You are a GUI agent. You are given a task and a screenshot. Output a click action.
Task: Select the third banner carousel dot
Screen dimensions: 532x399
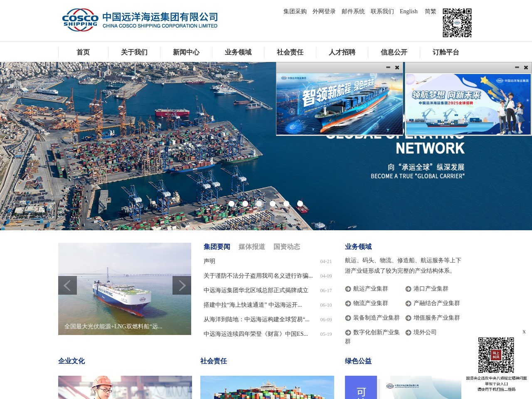tap(259, 204)
